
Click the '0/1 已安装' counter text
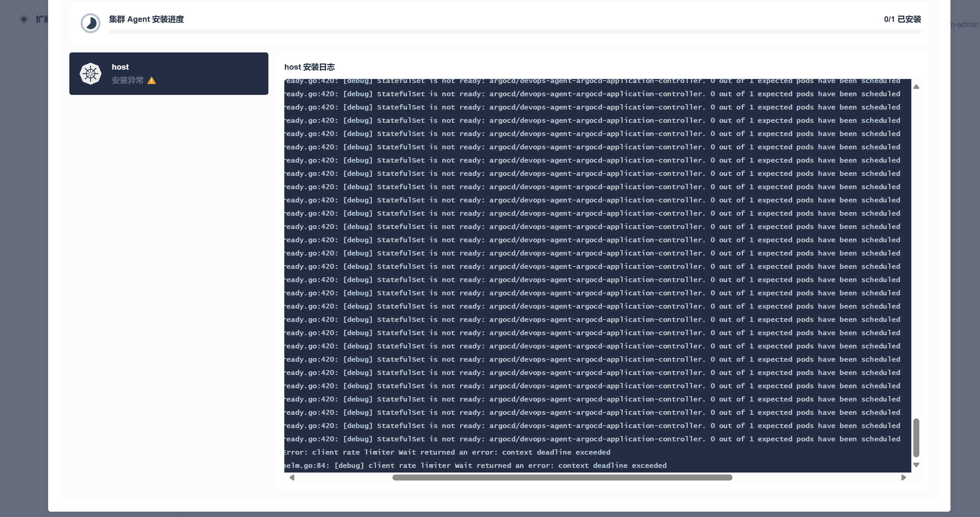[x=902, y=19]
